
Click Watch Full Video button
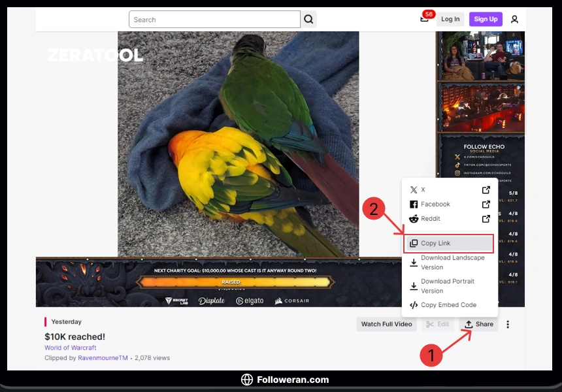(x=386, y=324)
